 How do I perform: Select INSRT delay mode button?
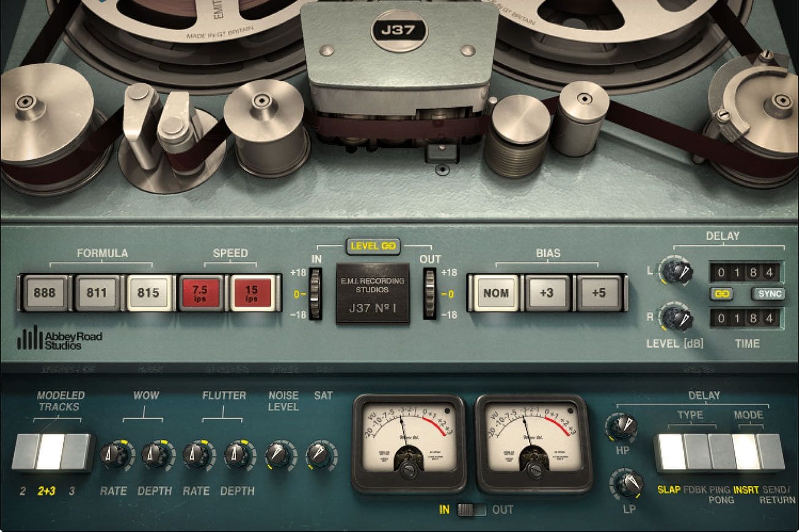746,452
